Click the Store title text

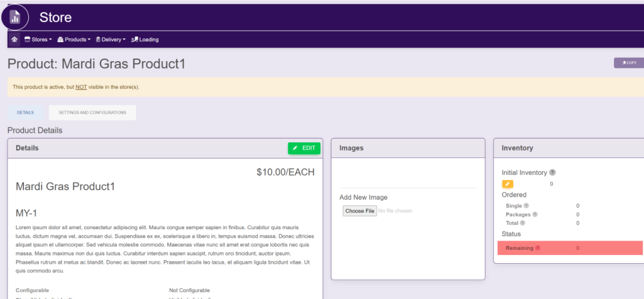tap(55, 17)
